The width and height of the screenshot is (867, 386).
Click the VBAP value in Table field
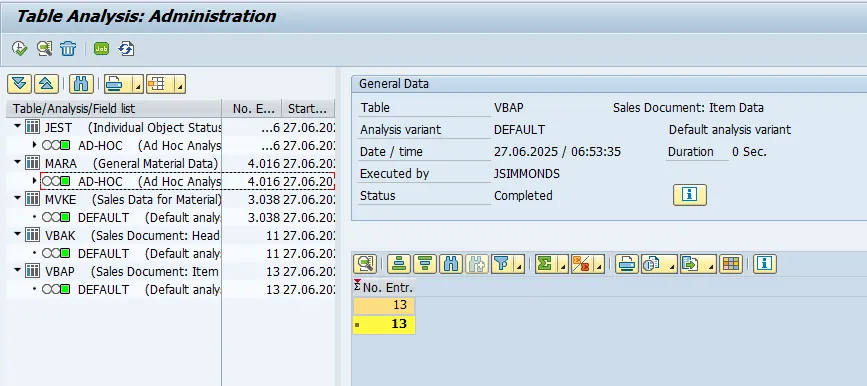click(509, 108)
